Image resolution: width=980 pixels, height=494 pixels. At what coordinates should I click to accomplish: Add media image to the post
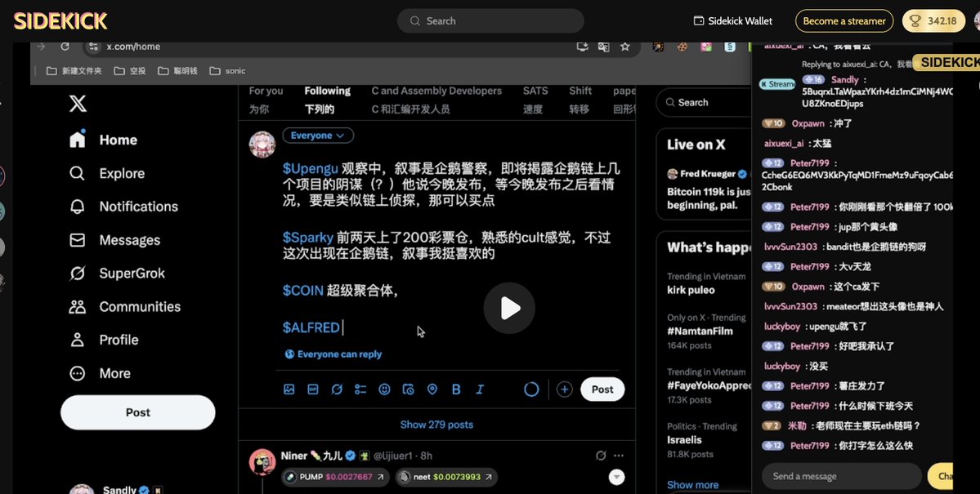(x=289, y=389)
